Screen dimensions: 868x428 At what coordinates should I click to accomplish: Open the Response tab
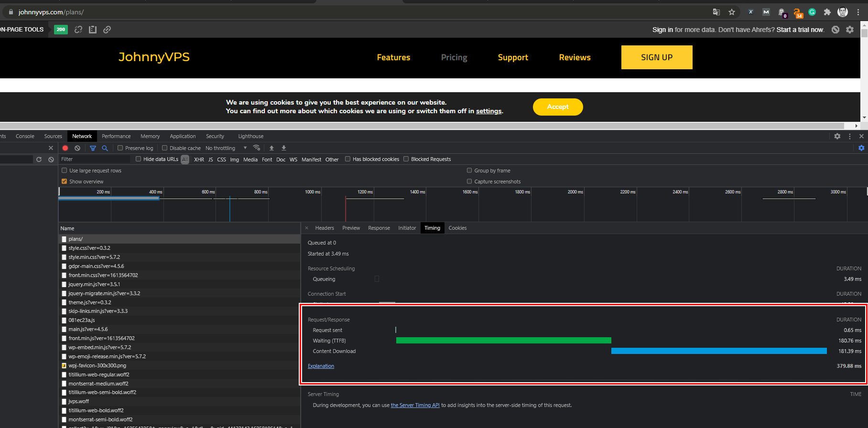click(379, 228)
